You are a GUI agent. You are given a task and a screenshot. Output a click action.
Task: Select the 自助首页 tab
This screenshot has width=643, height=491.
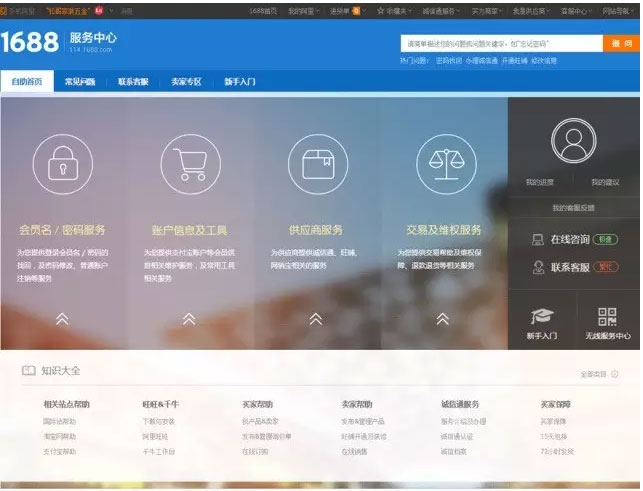pos(27,82)
